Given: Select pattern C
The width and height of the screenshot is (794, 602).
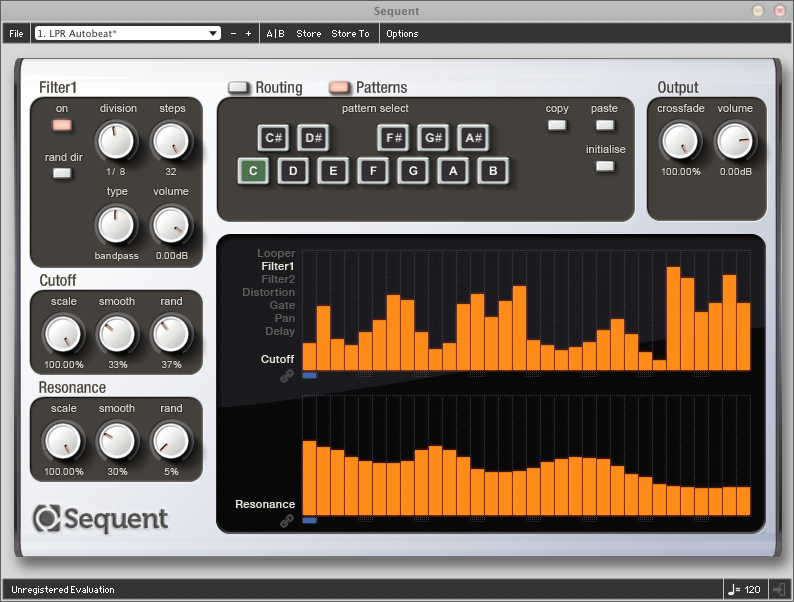Looking at the screenshot, I should (253, 171).
